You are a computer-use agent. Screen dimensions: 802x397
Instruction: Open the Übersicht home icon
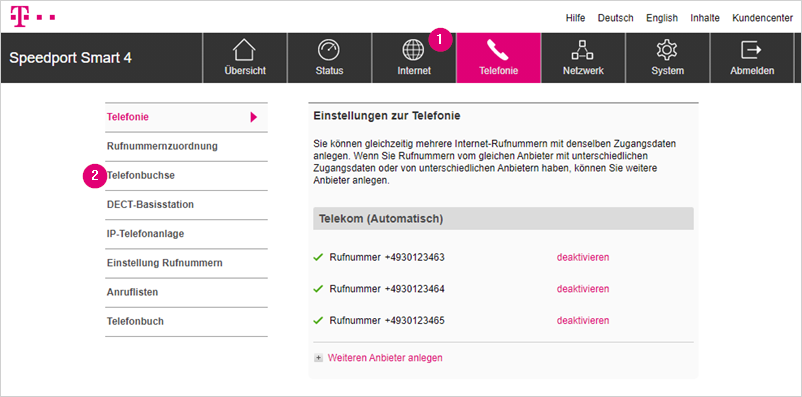click(244, 51)
